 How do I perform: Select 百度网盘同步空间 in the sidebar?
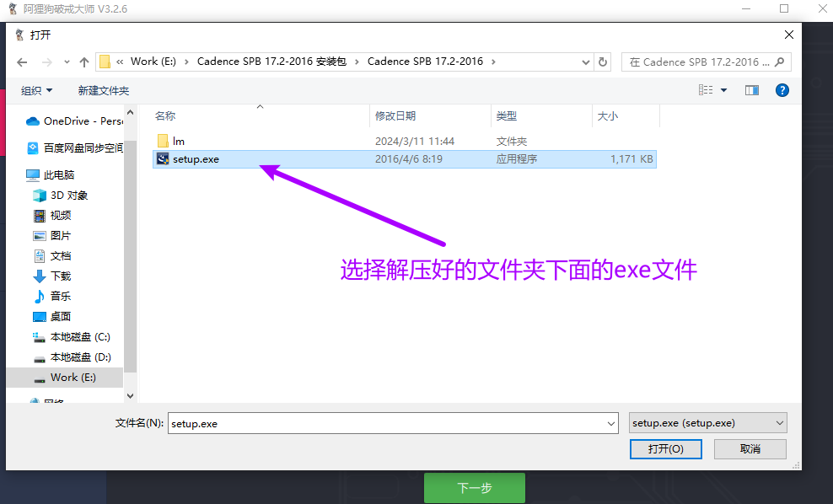click(x=74, y=148)
